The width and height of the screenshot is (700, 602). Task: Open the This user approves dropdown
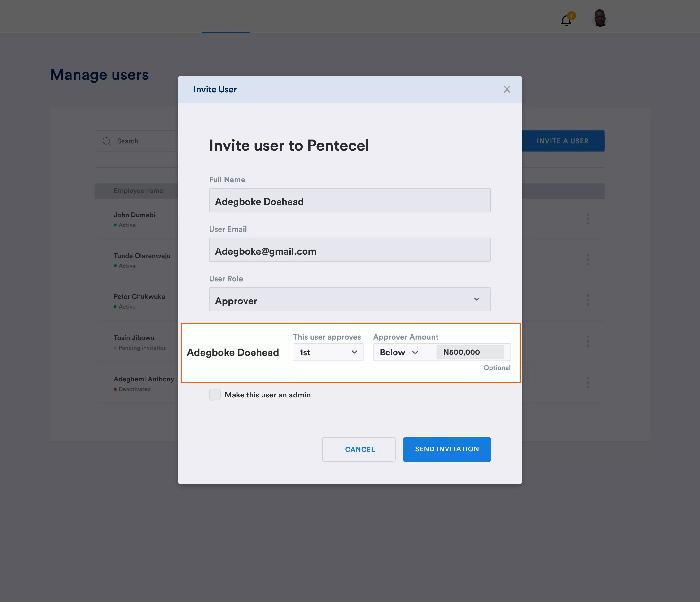point(328,352)
